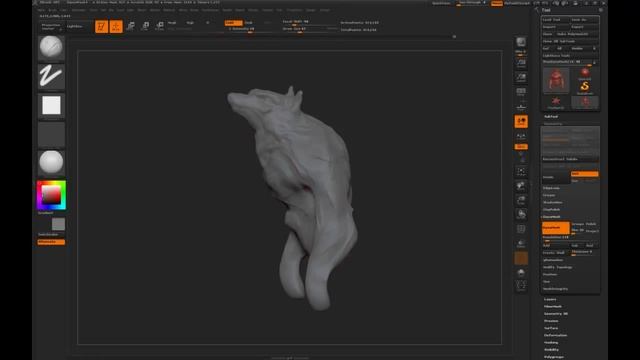The image size is (640, 360).
Task: Open the Alpha menu
Action: [x=42, y=10]
